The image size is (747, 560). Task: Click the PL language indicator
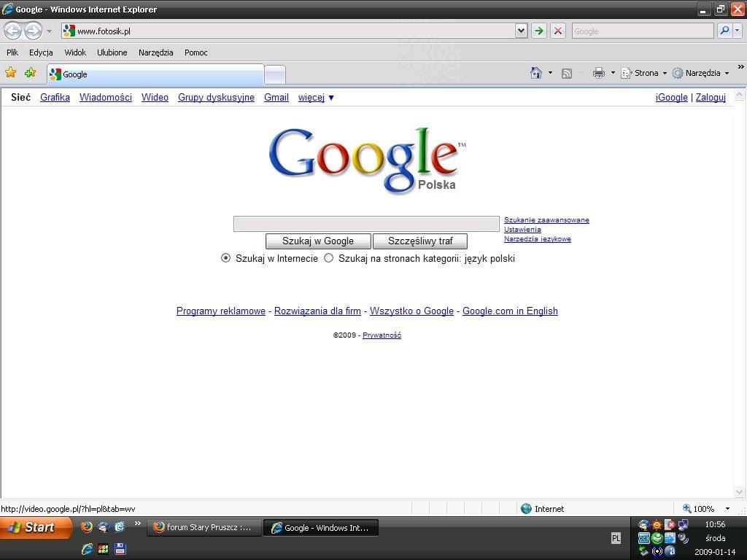tap(616, 538)
